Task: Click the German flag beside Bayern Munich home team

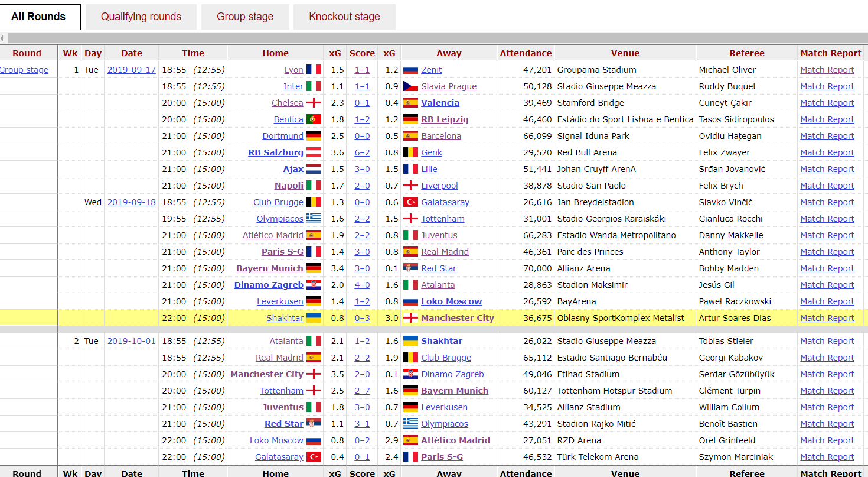Action: [x=314, y=268]
